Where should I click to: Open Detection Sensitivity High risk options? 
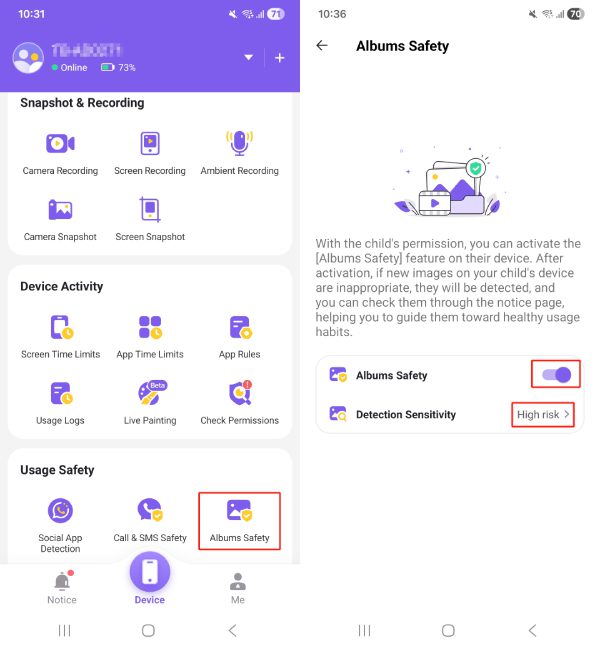[x=543, y=415]
